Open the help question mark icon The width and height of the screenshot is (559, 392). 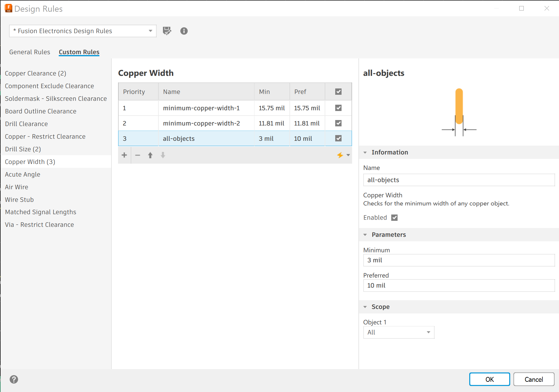14,379
